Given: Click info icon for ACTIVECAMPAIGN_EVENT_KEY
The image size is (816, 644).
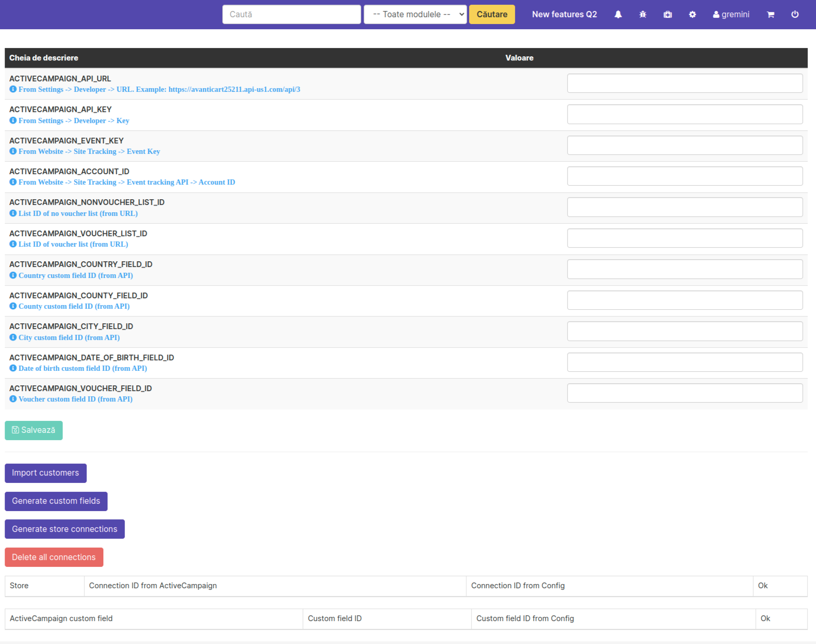Looking at the screenshot, I should [13, 151].
